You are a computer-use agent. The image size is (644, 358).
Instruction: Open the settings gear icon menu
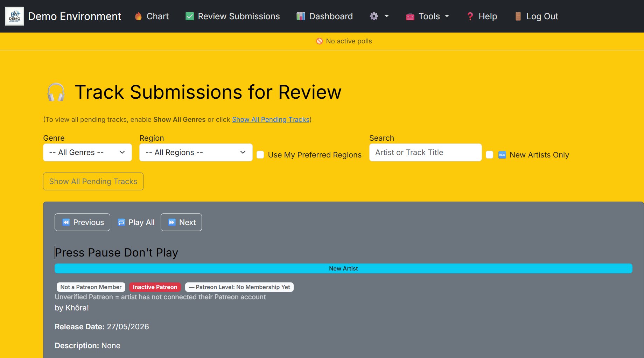click(x=374, y=16)
